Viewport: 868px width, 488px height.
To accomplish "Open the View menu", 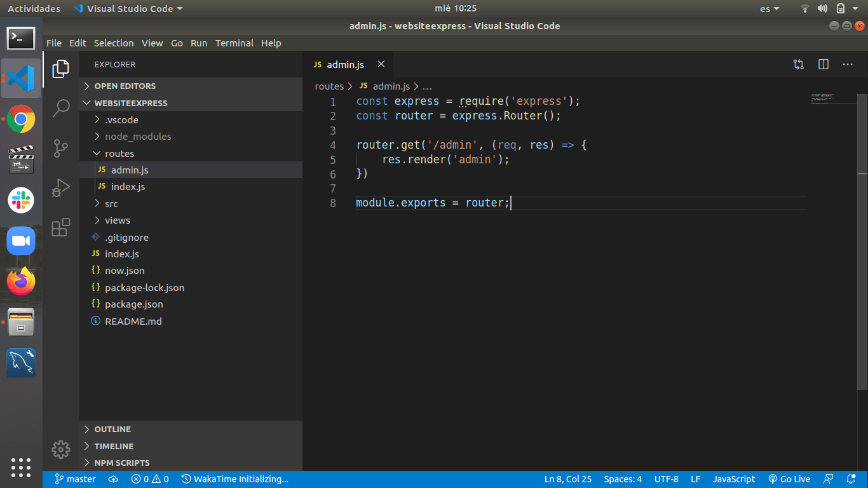I will [152, 43].
